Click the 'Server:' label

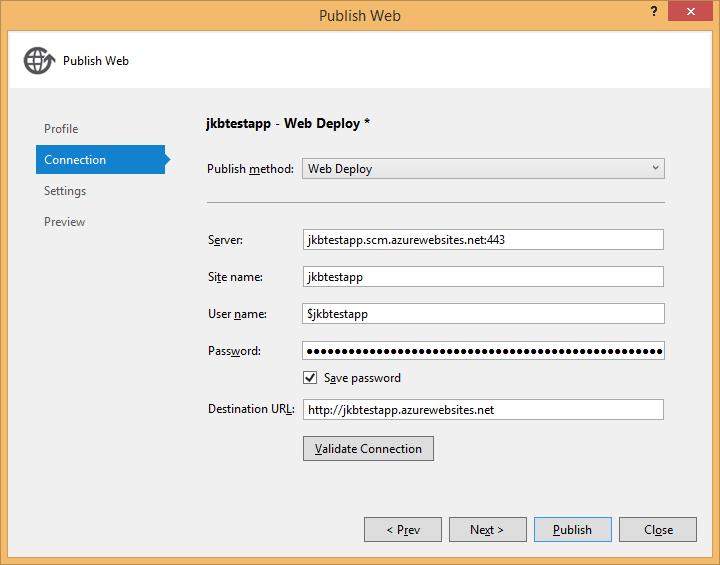click(225, 240)
